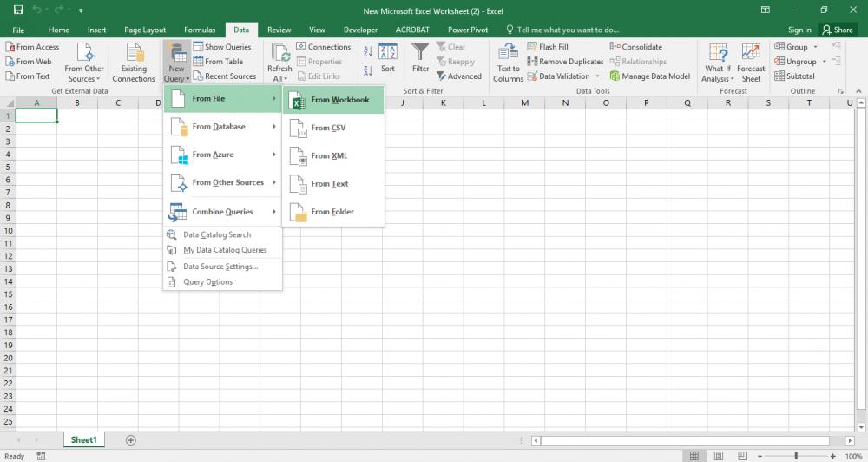Choose From CSV in the submenu
Screen dimensions: 868x462
333,128
